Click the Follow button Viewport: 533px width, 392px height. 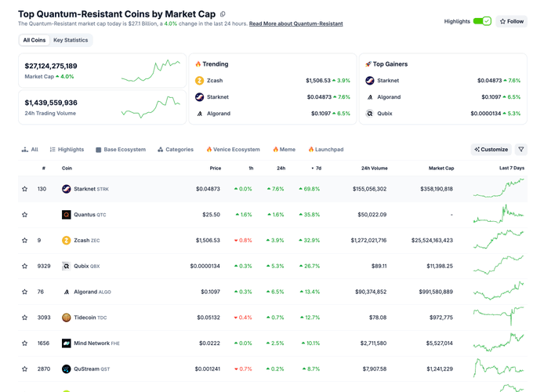(x=512, y=21)
